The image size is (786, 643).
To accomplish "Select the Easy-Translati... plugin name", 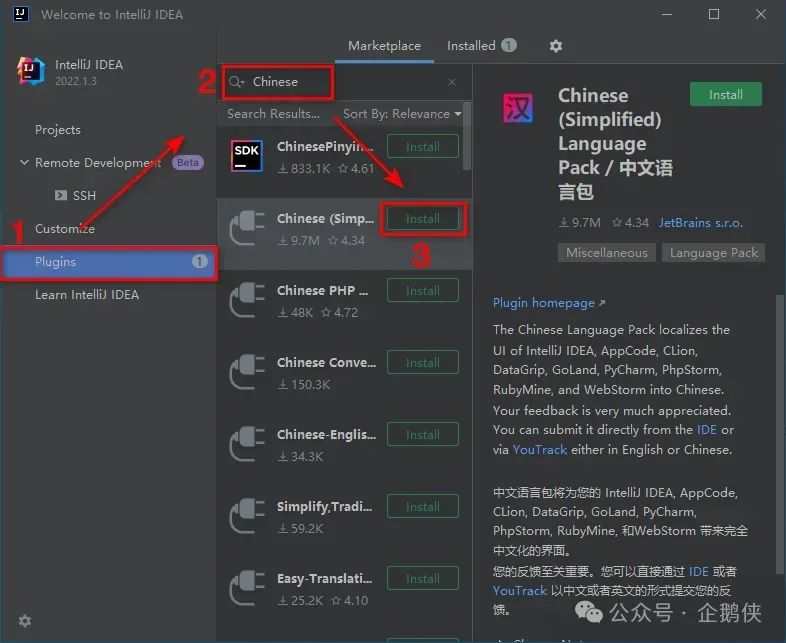I will click(x=324, y=578).
